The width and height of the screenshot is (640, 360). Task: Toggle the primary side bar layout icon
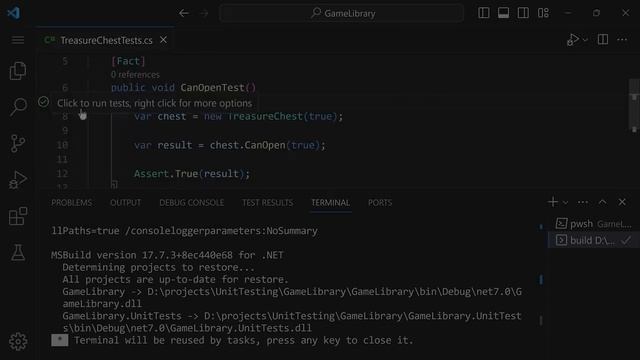click(484, 13)
